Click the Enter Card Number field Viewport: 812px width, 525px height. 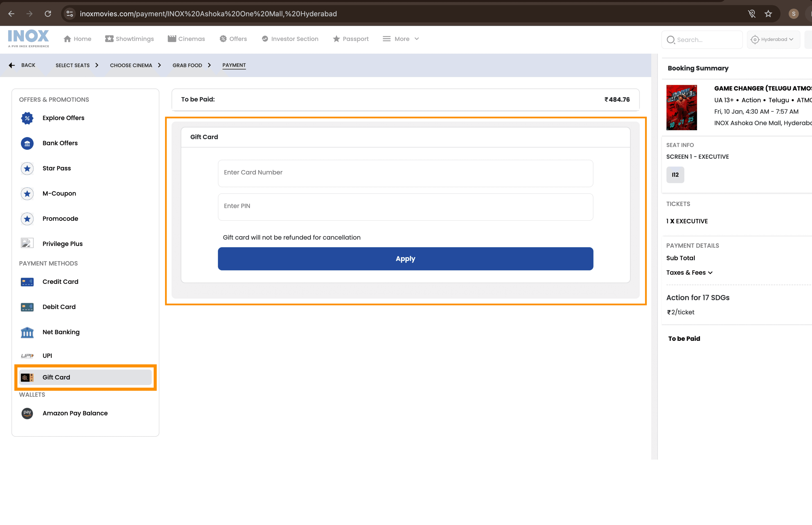click(x=405, y=173)
